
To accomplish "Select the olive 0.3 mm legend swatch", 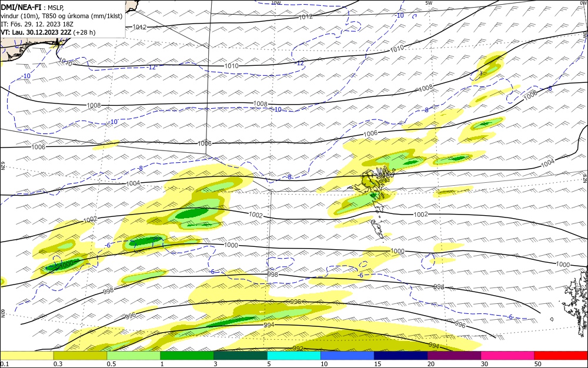I will [80, 356].
